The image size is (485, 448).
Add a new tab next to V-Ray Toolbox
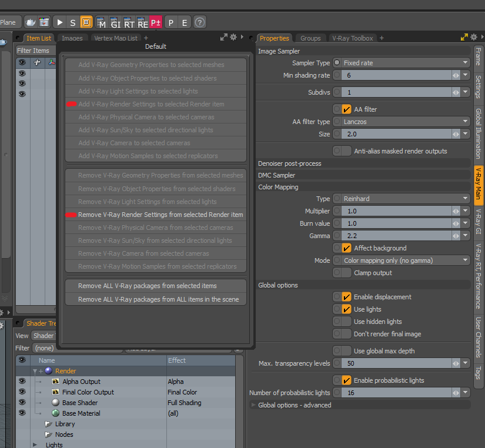(x=382, y=38)
